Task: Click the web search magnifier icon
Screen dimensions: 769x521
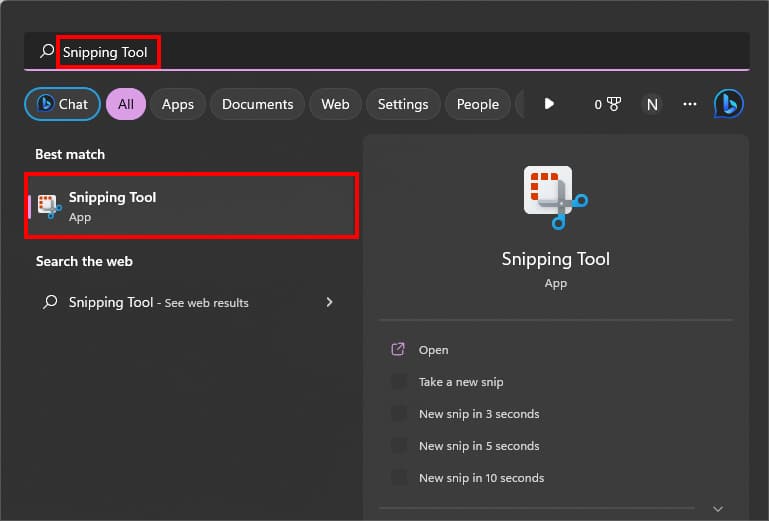Action: point(50,302)
